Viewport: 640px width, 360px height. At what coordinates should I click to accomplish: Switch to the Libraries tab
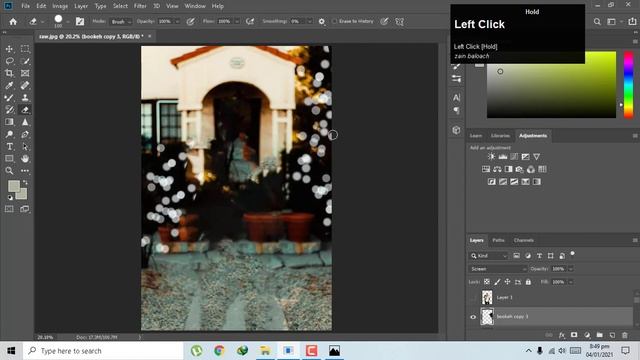click(x=500, y=136)
